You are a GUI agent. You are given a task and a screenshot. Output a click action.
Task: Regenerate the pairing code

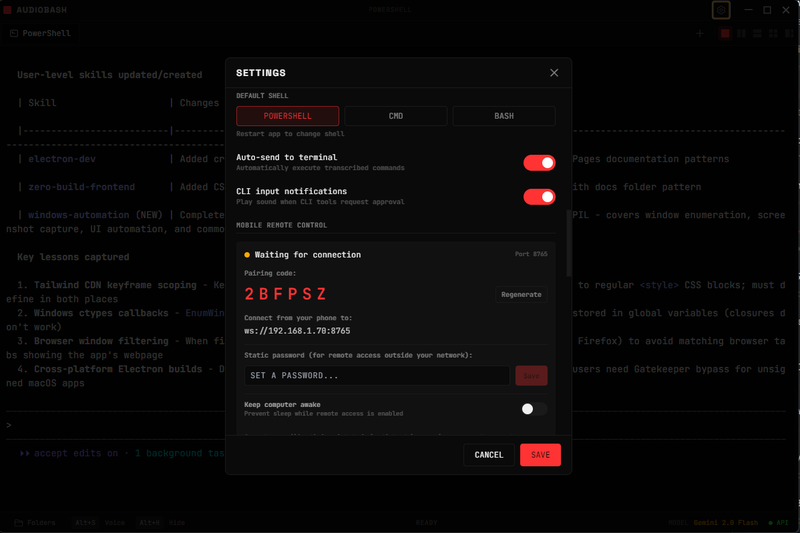point(521,294)
